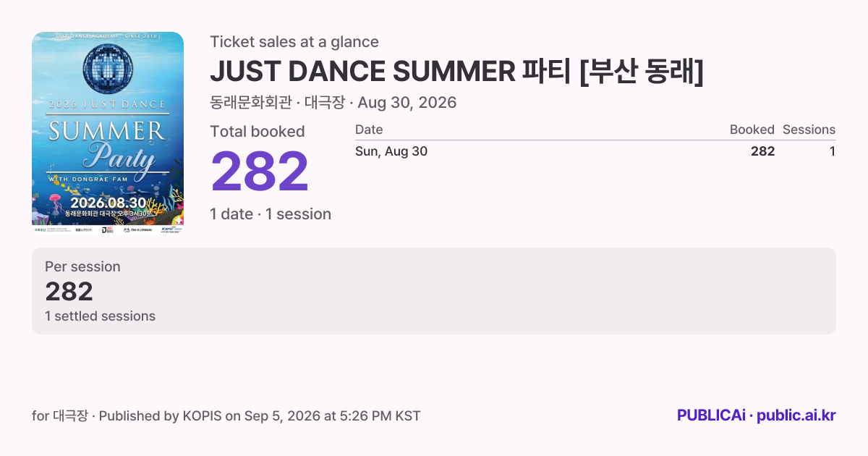
Task: Visit the public.ai.kr link
Action: [x=796, y=415]
